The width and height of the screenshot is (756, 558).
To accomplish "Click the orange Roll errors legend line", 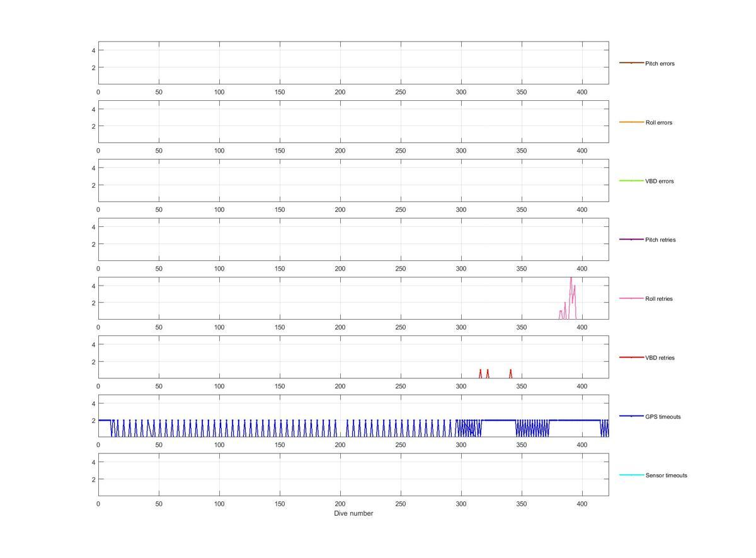I will pos(631,122).
